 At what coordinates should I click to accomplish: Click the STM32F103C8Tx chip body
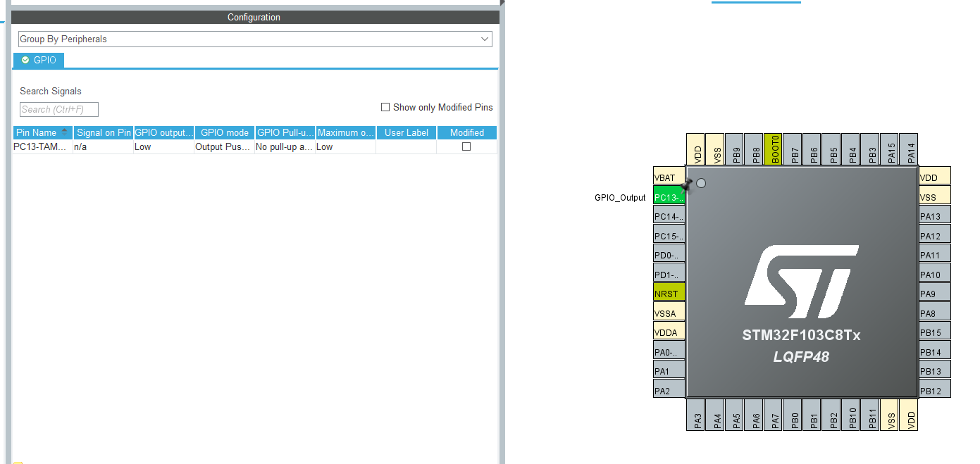click(x=802, y=282)
